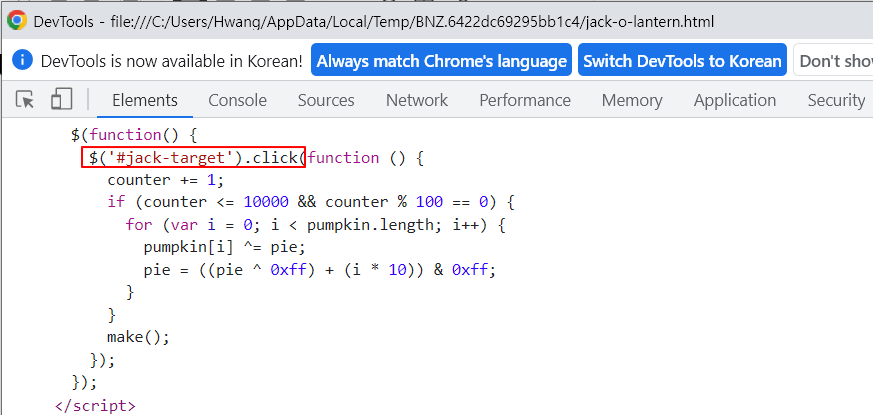
Task: Click Always match Chrome's language button
Action: pos(442,60)
